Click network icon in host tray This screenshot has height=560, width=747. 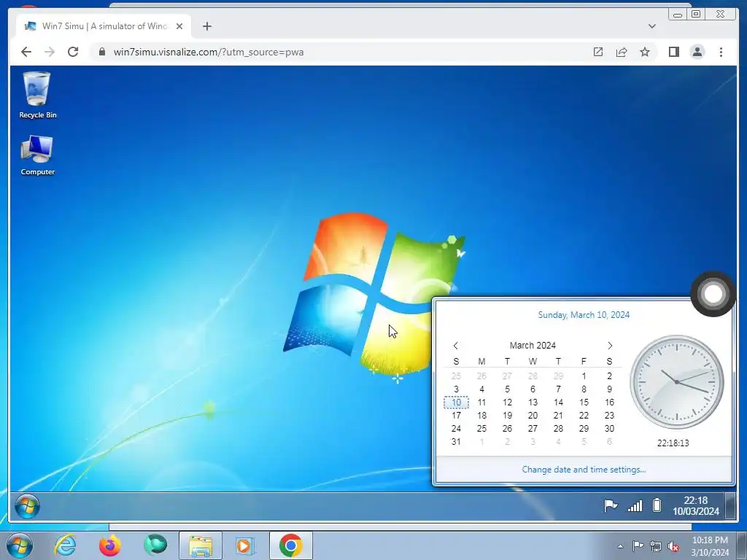tap(656, 546)
